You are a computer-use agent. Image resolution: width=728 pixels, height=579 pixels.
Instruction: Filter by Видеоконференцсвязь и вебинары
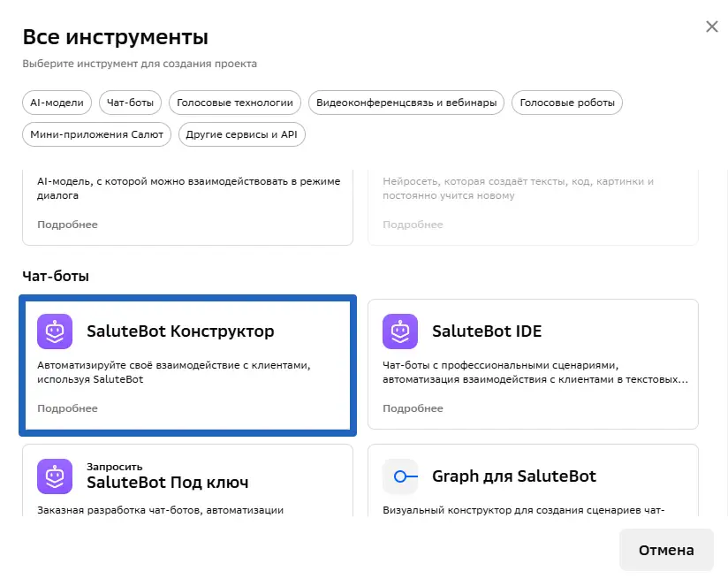[x=406, y=103]
